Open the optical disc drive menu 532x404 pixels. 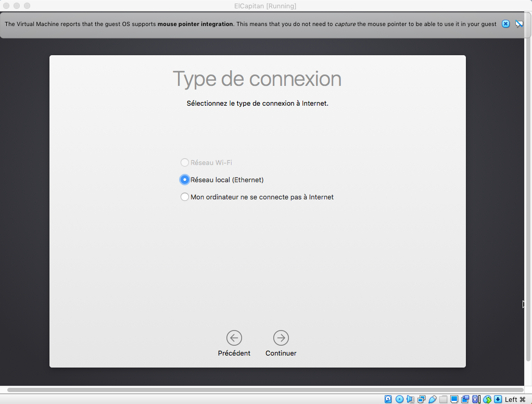pos(399,399)
